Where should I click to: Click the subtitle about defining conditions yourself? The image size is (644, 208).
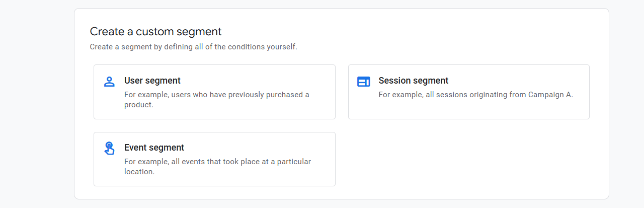(194, 47)
